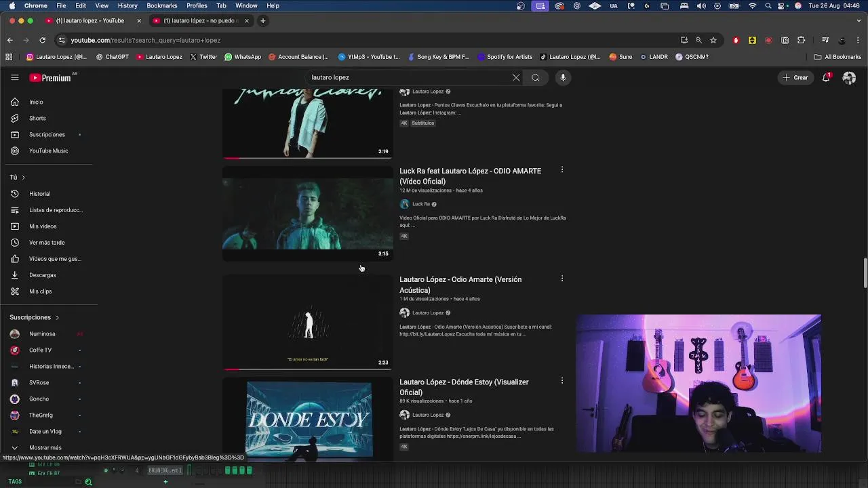Screen dimensions: 868x488
Task: Open Date un Vlog subscription channel
Action: coord(45,431)
